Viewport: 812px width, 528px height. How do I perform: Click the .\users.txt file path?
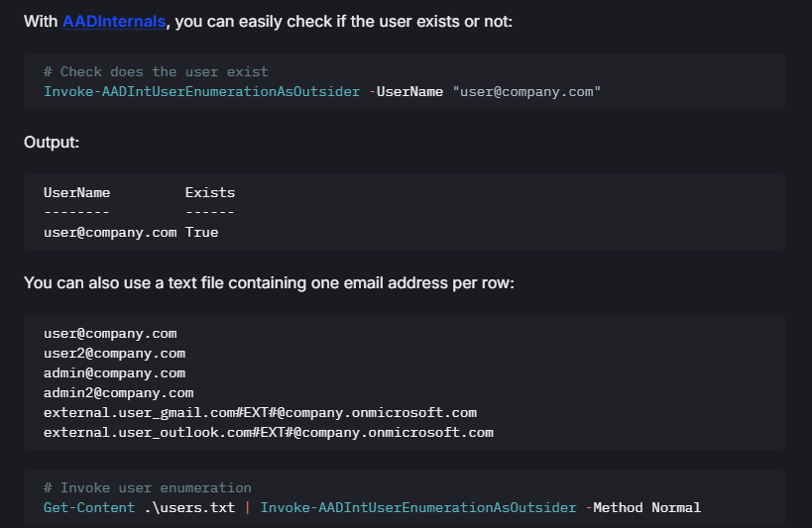click(189, 507)
